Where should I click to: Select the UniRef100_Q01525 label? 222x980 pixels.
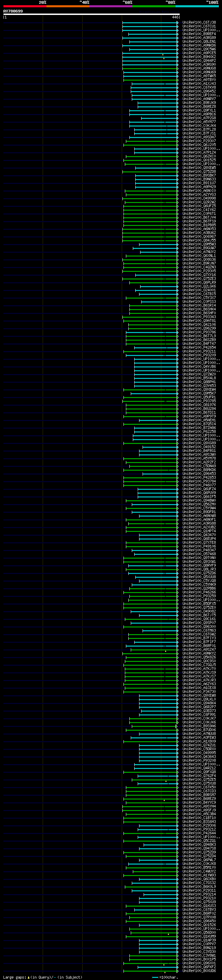tap(199, 160)
